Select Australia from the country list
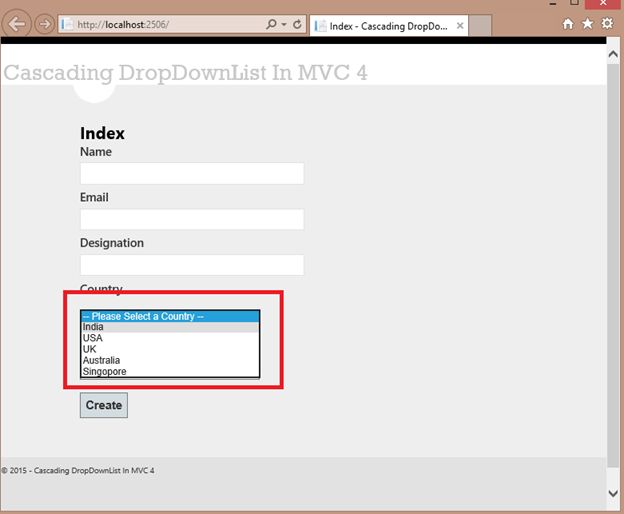624x514 pixels. 170,360
